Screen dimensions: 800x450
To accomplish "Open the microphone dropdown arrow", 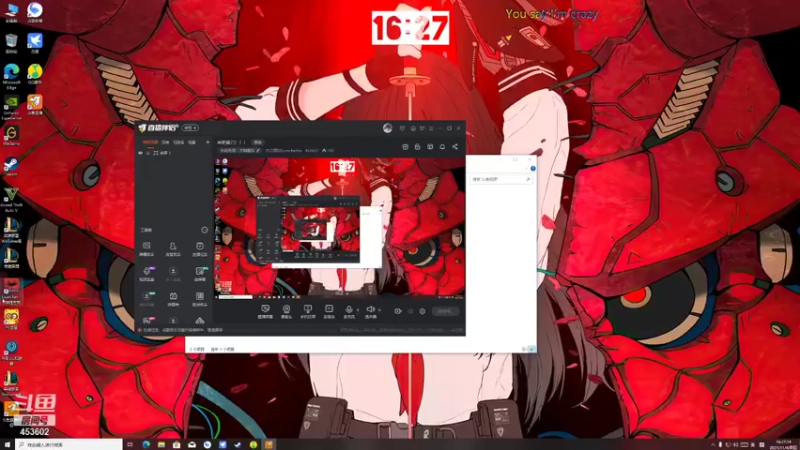I will click(x=358, y=310).
